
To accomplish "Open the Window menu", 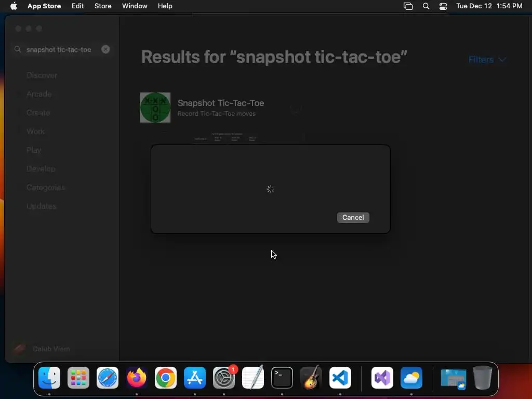I will tap(135, 6).
